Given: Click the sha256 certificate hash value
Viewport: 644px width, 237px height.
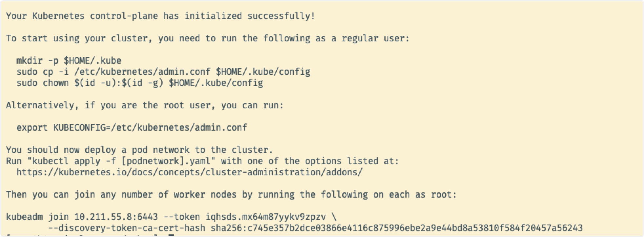Looking at the screenshot, I should pyautogui.click(x=397, y=228).
